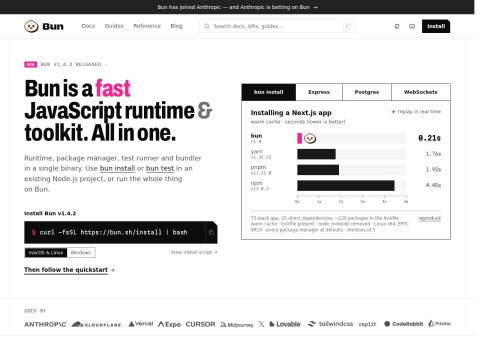Click the '1.92s' pnpm timing value
This screenshot has height=360, width=480.
click(433, 169)
